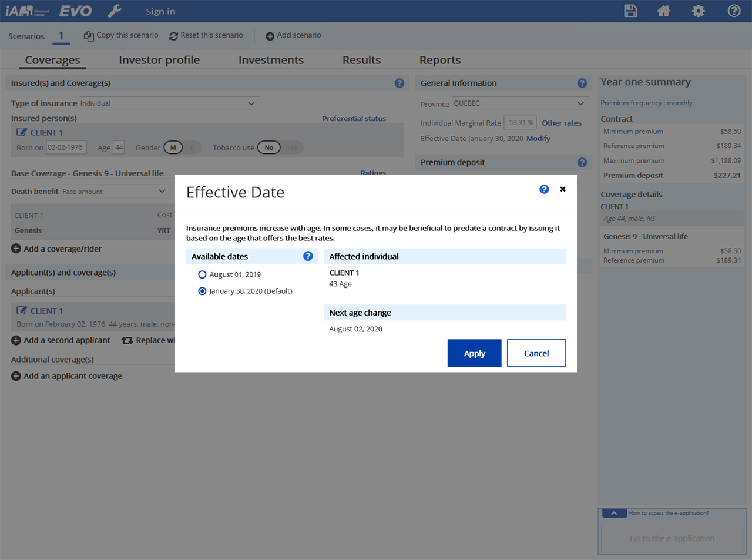This screenshot has height=560, width=752.
Task: Click help icon beside Available dates
Action: coord(308,256)
